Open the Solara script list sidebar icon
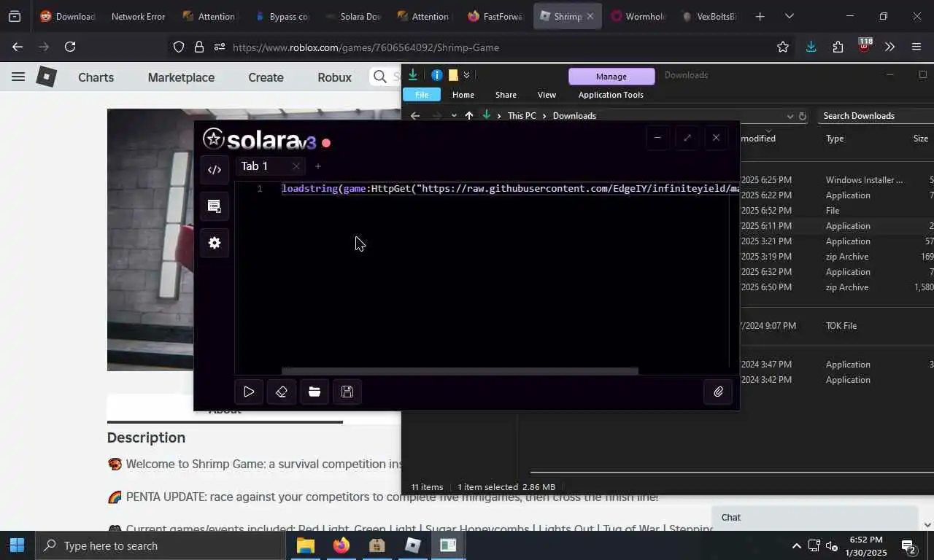Screen dimensions: 934x560 tap(215, 206)
